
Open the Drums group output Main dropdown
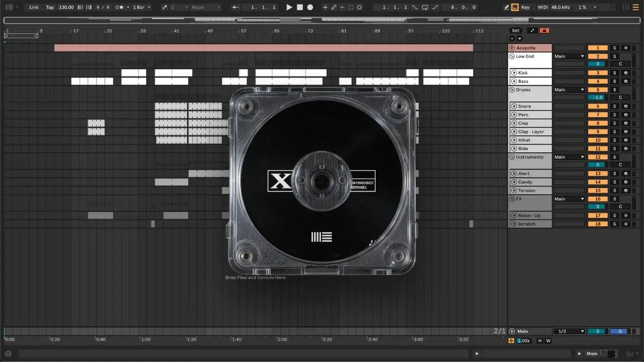569,90
